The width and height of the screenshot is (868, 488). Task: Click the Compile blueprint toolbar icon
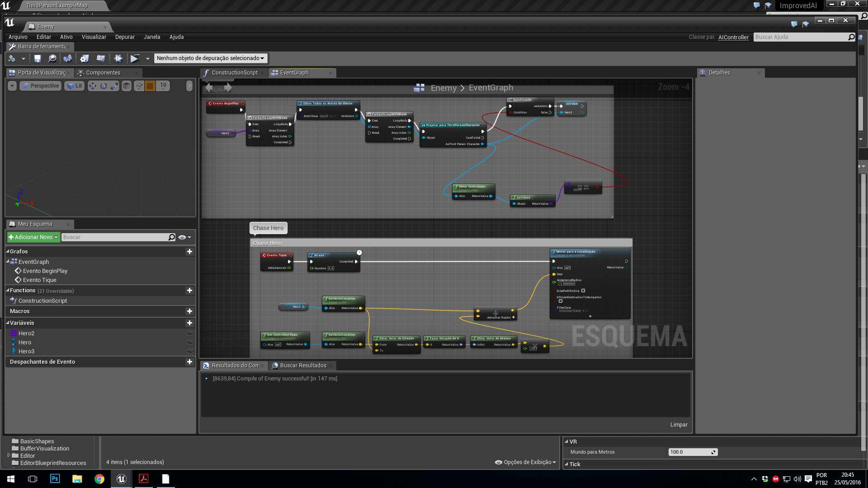tap(12, 58)
